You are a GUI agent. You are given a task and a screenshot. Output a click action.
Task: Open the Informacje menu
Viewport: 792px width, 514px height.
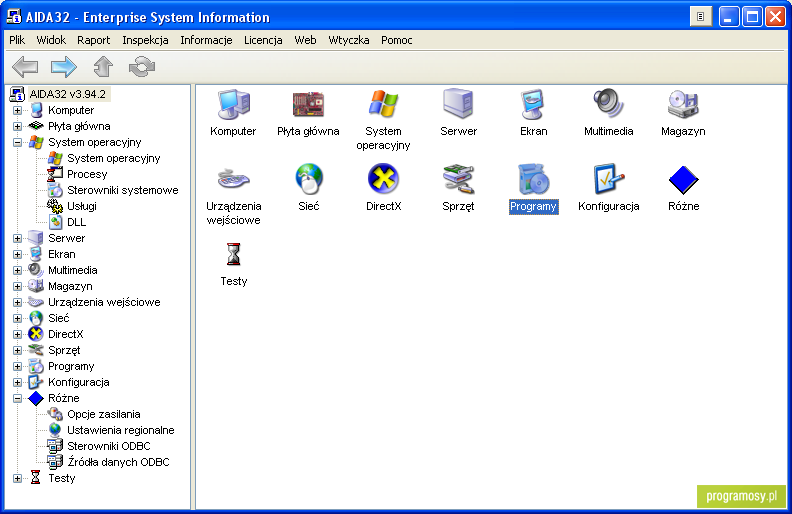coord(206,40)
